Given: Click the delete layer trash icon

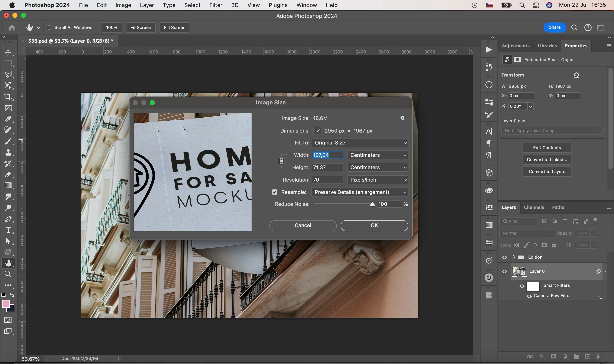Looking at the screenshot, I should pyautogui.click(x=599, y=356).
